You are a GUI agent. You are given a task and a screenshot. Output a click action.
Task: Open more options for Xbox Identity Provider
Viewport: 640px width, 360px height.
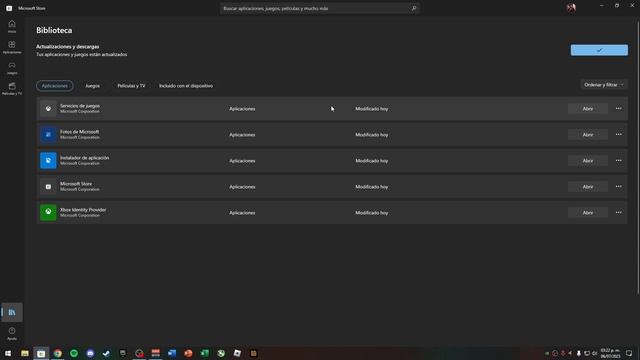618,213
